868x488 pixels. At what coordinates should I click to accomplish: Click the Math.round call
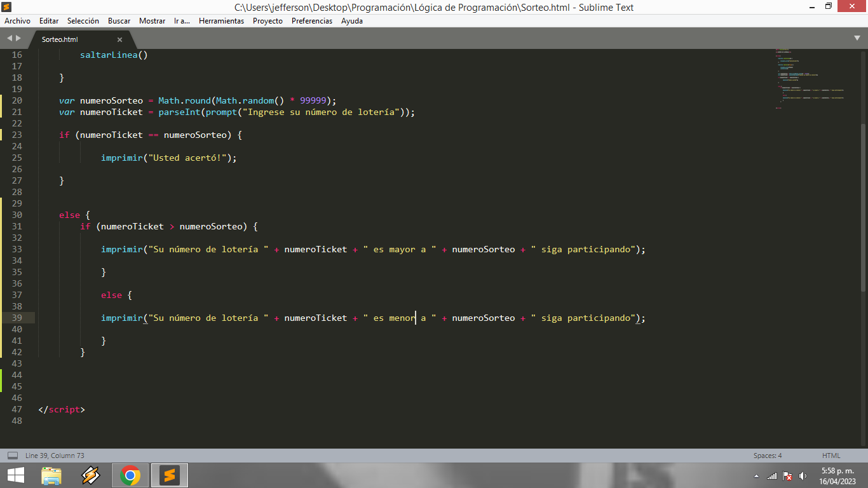(x=184, y=100)
